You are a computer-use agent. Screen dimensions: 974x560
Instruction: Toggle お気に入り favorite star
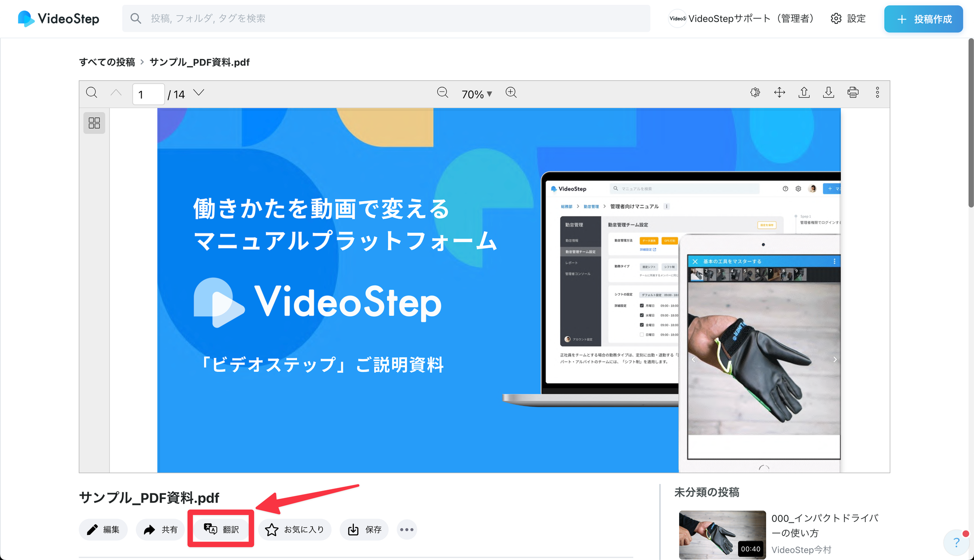pyautogui.click(x=295, y=530)
